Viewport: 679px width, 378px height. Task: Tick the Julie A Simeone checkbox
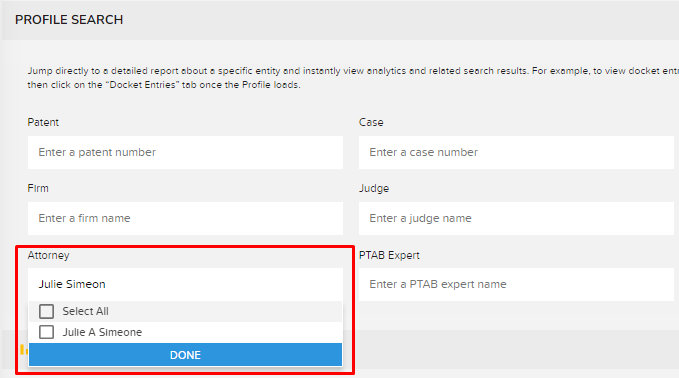tap(46, 332)
